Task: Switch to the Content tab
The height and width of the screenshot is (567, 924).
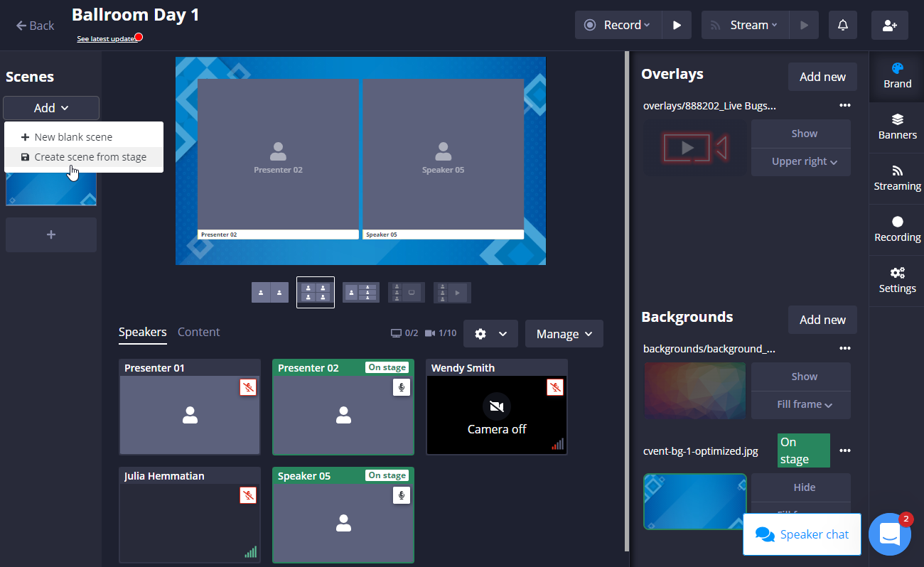Action: [198, 332]
